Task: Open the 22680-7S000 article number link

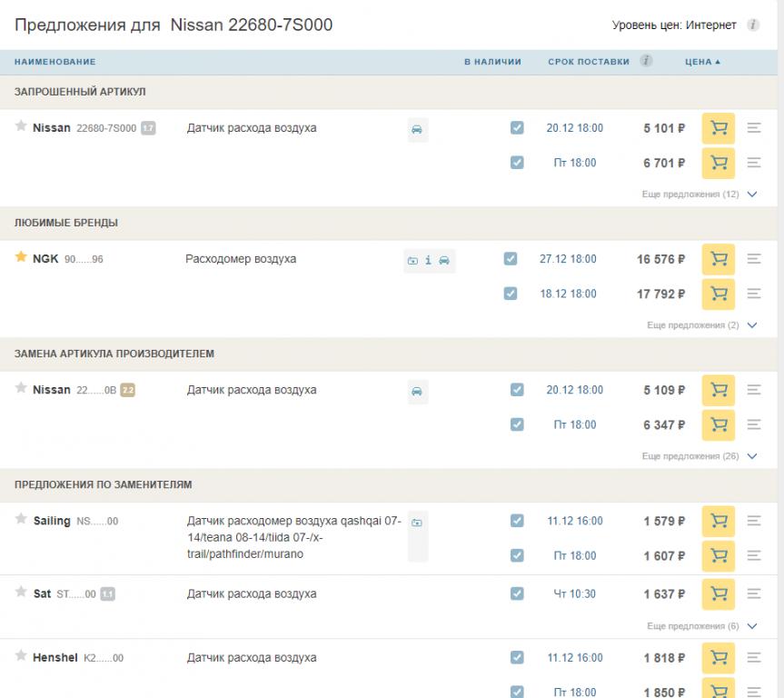Action: click(106, 128)
